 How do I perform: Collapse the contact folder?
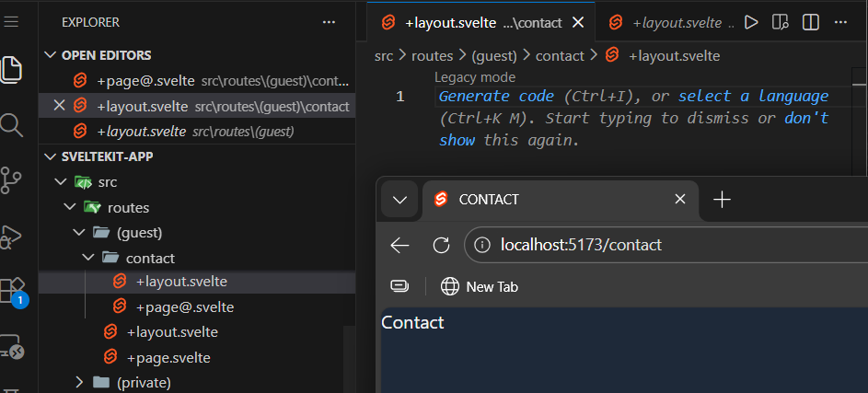88,258
